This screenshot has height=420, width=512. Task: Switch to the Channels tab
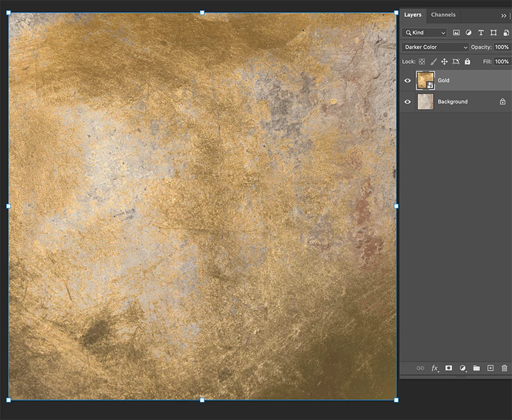point(443,14)
